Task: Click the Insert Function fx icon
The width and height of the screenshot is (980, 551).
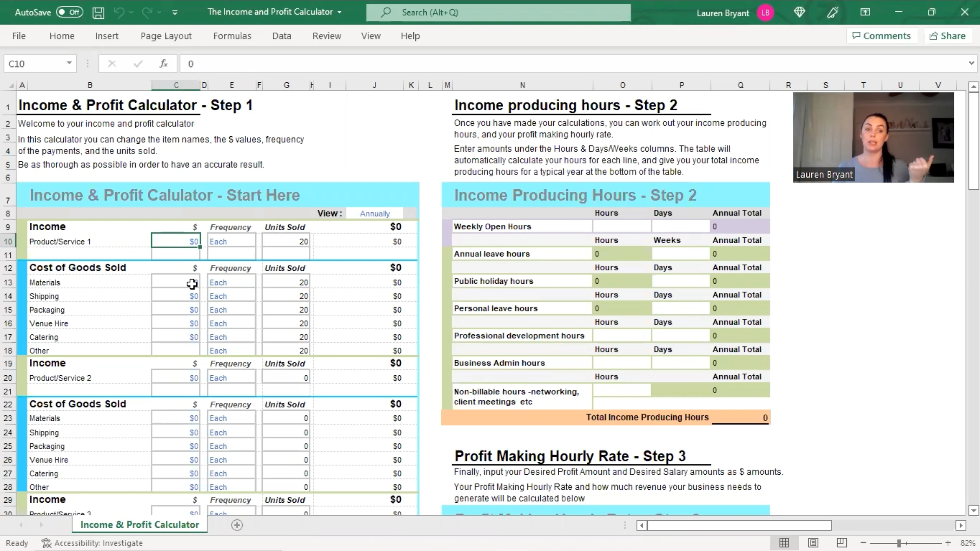Action: point(164,63)
